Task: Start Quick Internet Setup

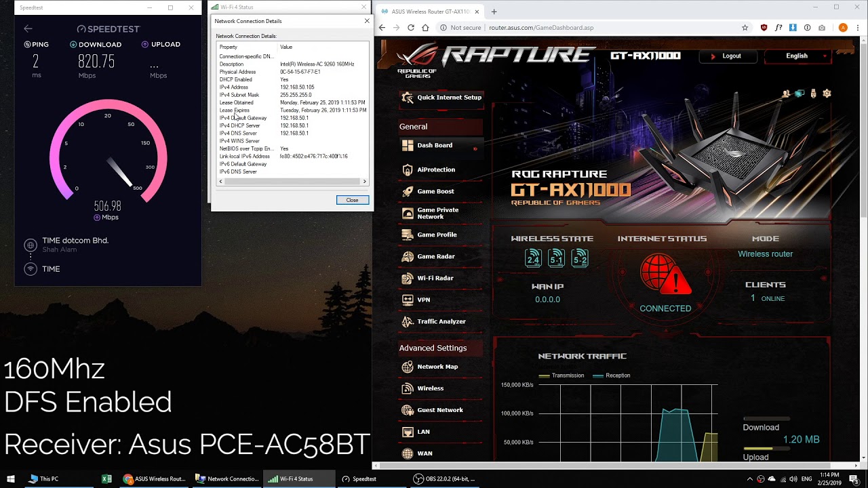Action: [441, 98]
